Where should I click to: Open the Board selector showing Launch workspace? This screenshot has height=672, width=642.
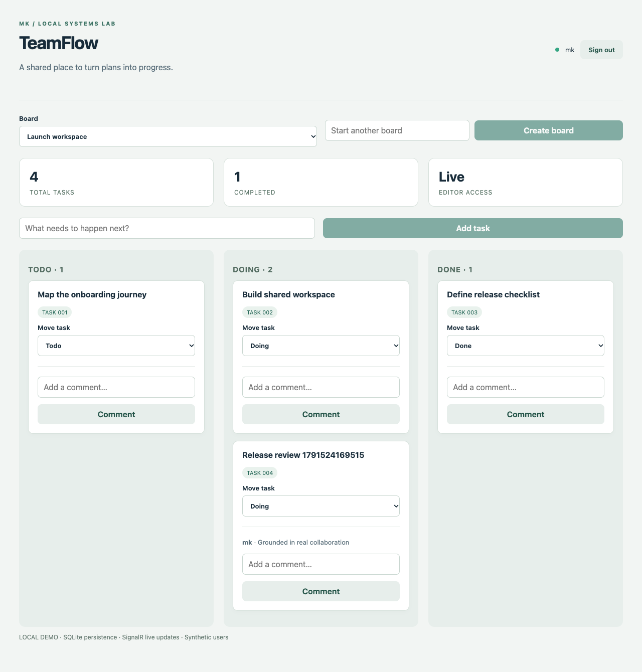click(x=168, y=136)
